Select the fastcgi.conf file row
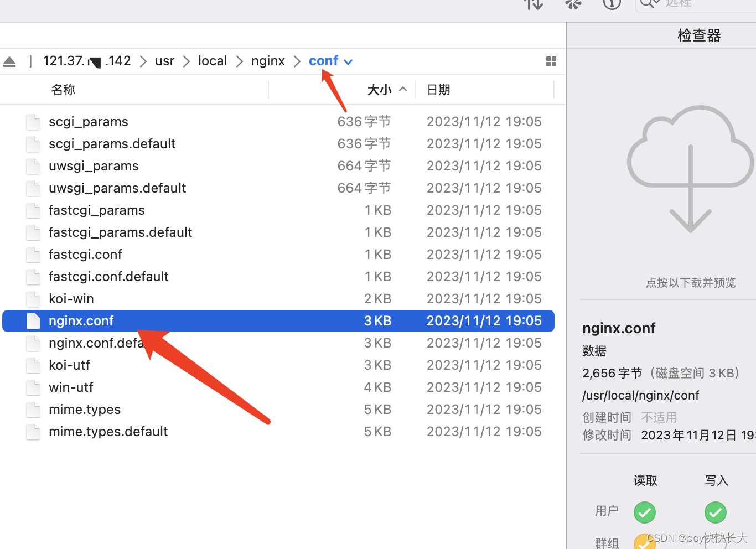The image size is (756, 549). click(278, 255)
